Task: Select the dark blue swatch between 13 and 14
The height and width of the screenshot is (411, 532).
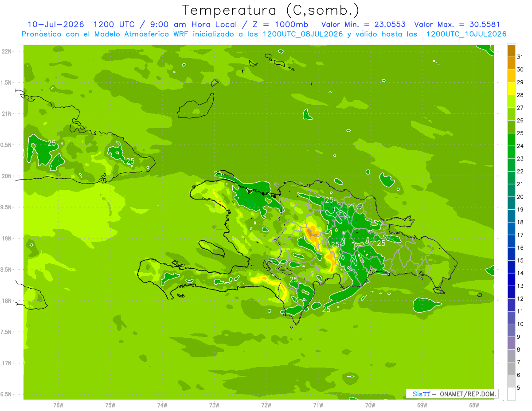Action: point(511,280)
